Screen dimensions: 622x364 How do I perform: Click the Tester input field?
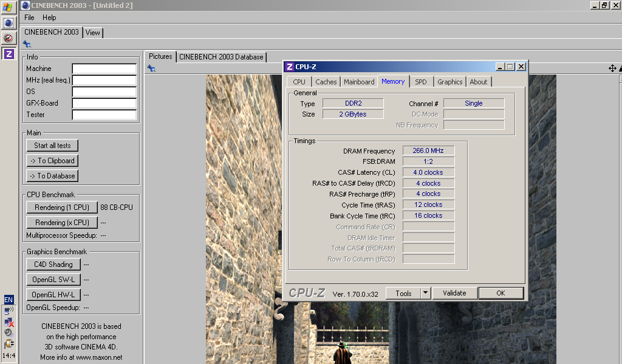click(104, 115)
